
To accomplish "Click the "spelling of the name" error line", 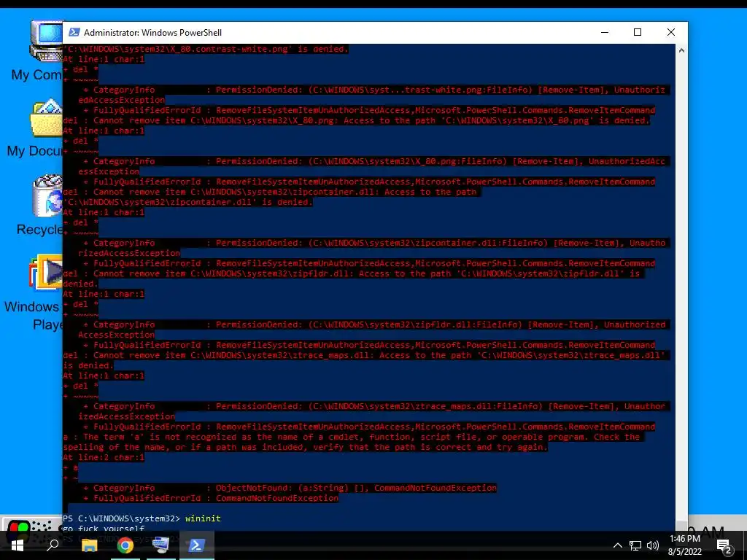I will (x=306, y=447).
